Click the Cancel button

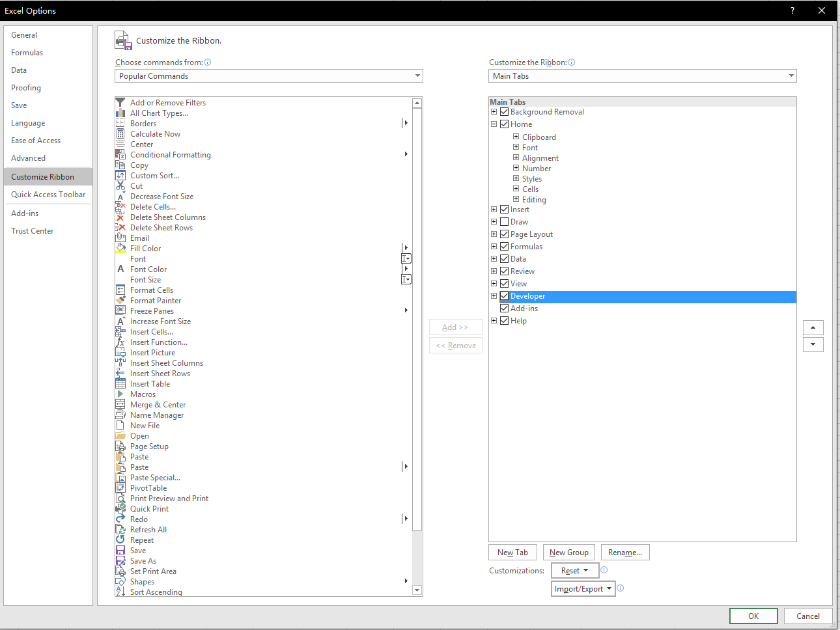tap(808, 616)
